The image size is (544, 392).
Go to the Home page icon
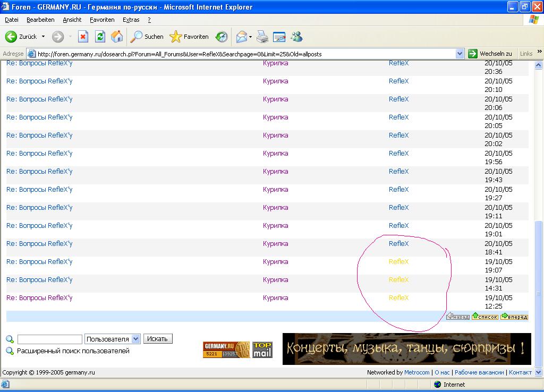pyautogui.click(x=117, y=37)
